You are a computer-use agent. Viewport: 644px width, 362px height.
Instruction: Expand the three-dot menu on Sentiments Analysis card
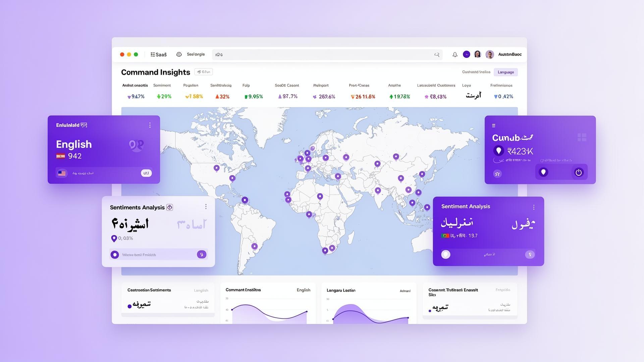coord(206,206)
